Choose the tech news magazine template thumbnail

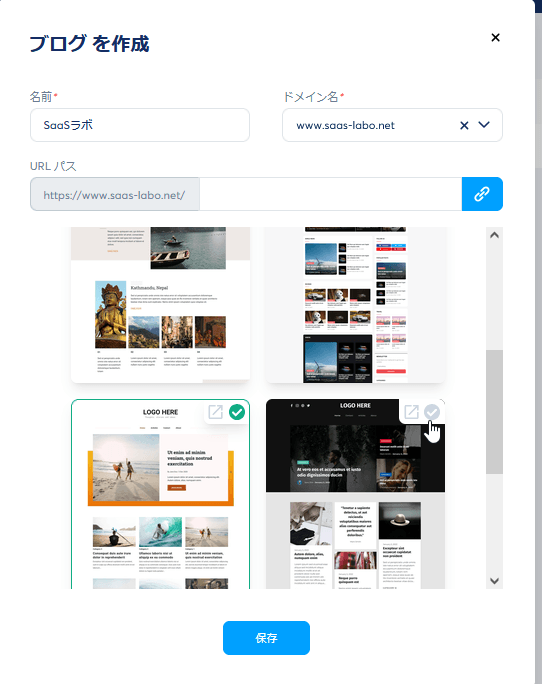pos(356,305)
